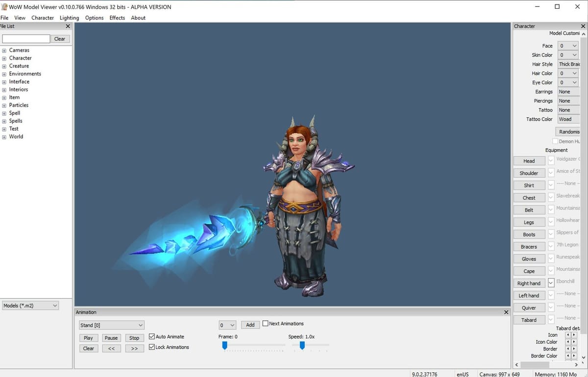Click the File List search field
588x377 pixels.
(26, 39)
